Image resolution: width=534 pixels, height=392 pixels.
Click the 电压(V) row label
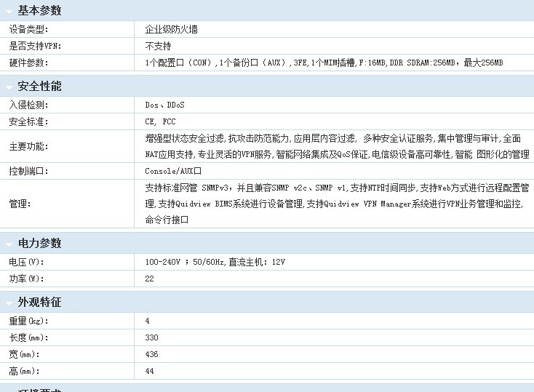coord(26,262)
